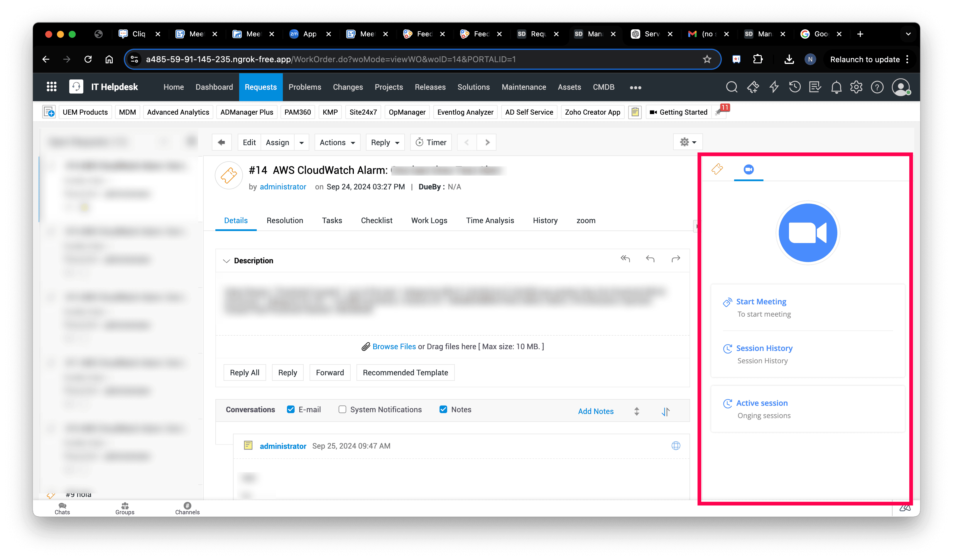This screenshot has width=953, height=560.
Task: Click the browser address bar
Action: (423, 59)
